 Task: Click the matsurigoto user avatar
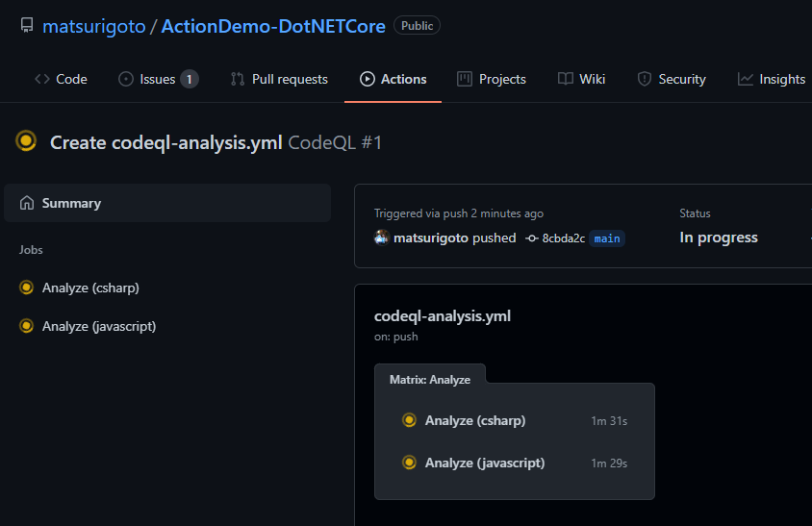pyautogui.click(x=382, y=238)
